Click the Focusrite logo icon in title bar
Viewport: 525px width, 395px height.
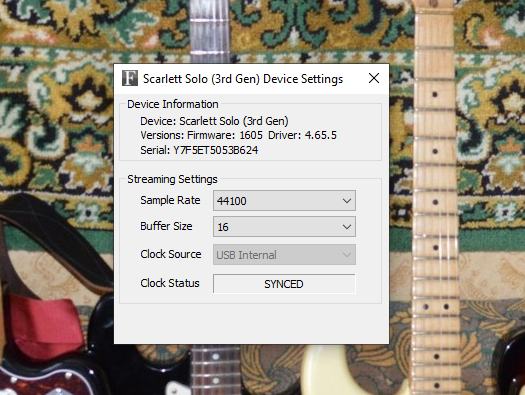[x=130, y=78]
